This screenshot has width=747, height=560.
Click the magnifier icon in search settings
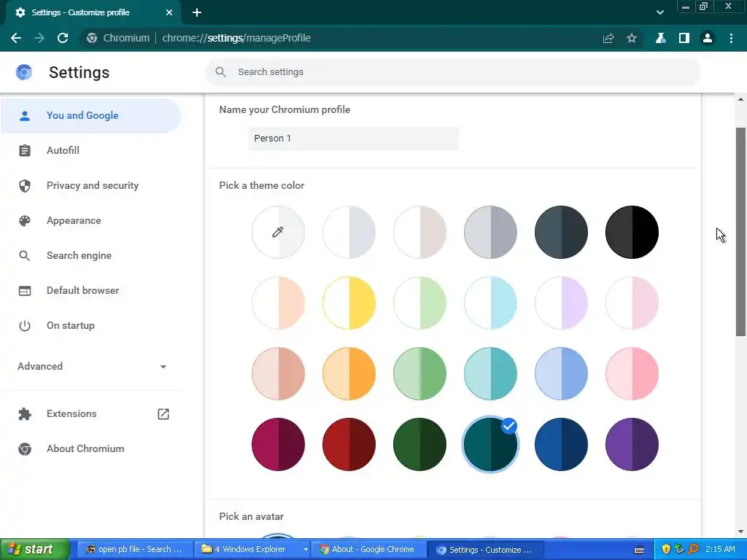(220, 72)
